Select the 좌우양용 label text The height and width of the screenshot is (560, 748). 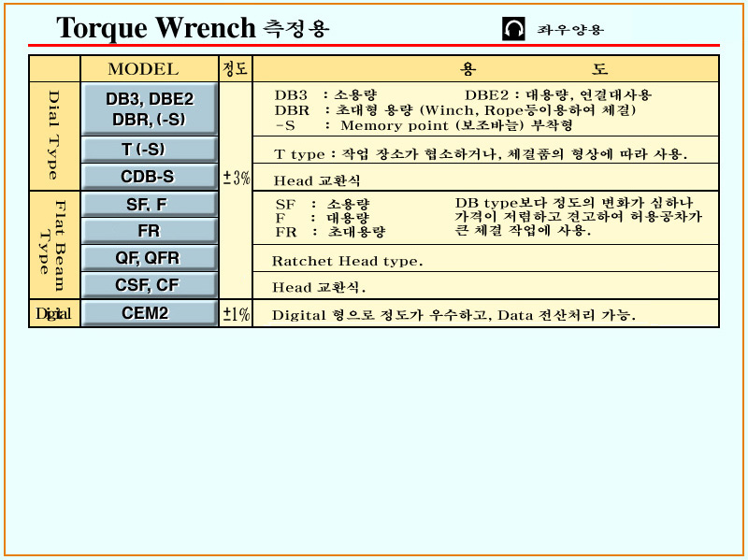(570, 30)
